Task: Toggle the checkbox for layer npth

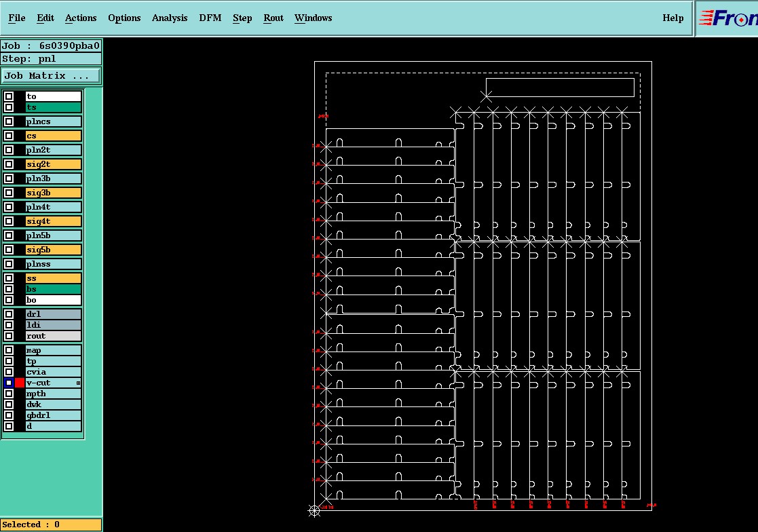Action: point(9,394)
